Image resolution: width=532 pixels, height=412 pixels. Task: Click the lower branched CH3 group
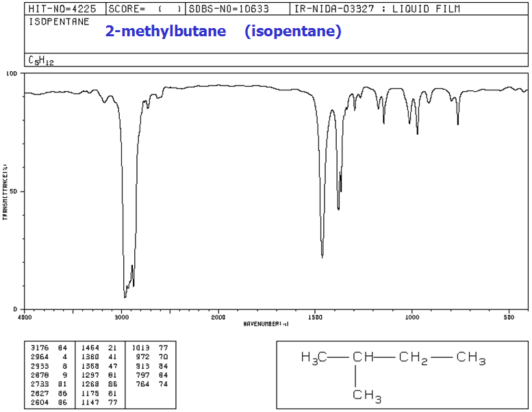pos(367,396)
